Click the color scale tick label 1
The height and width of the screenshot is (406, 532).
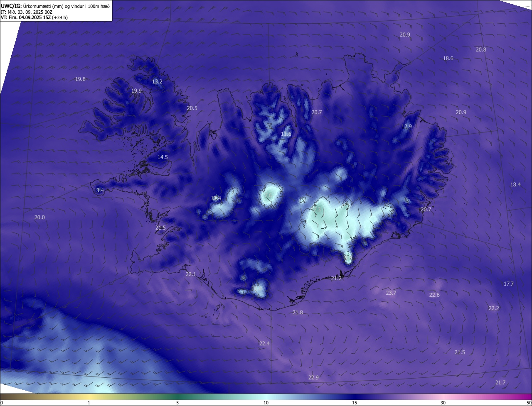pyautogui.click(x=89, y=403)
